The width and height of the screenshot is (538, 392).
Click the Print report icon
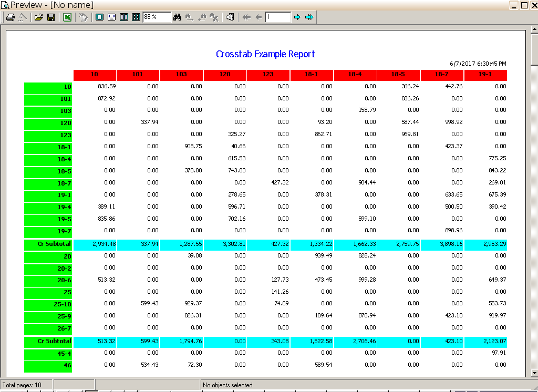click(11, 17)
